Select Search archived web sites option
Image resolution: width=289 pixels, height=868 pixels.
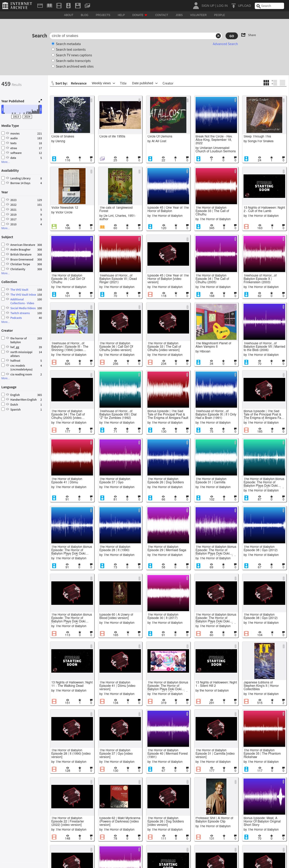point(53,66)
